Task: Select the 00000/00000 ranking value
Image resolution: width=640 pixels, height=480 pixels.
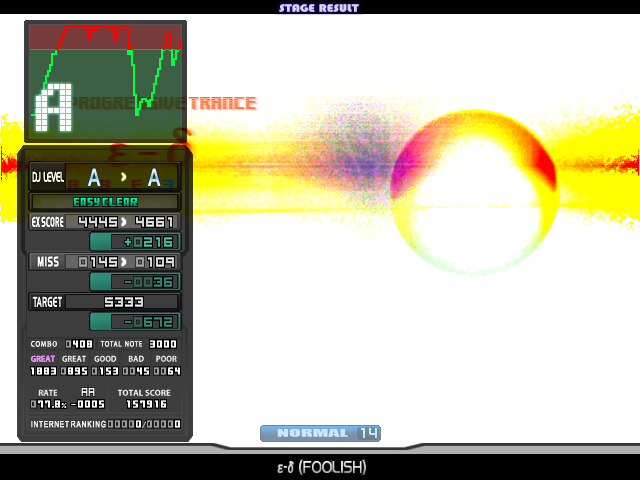Action: tap(144, 424)
